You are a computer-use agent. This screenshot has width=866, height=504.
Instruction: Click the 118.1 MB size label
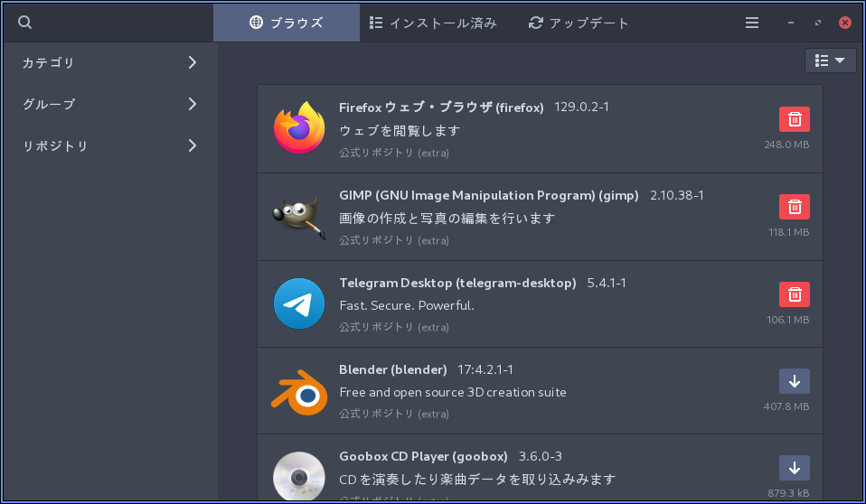[x=788, y=232]
